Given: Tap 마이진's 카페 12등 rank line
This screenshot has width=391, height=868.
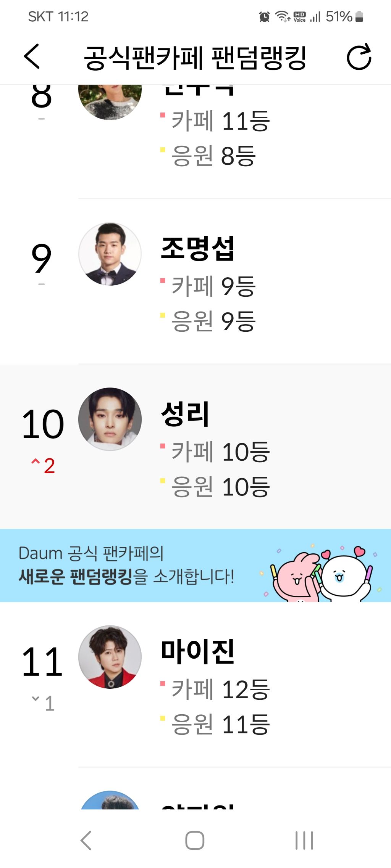Looking at the screenshot, I should (x=220, y=690).
